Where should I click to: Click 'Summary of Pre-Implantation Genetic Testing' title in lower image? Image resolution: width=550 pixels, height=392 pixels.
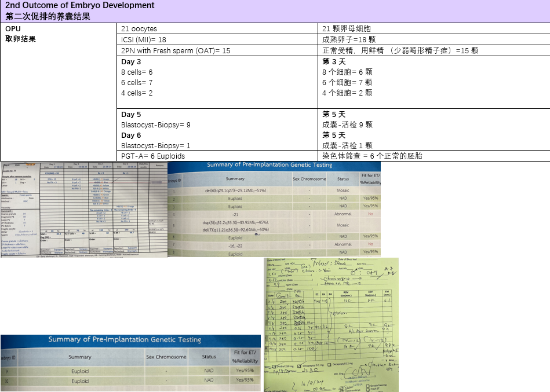(125, 339)
